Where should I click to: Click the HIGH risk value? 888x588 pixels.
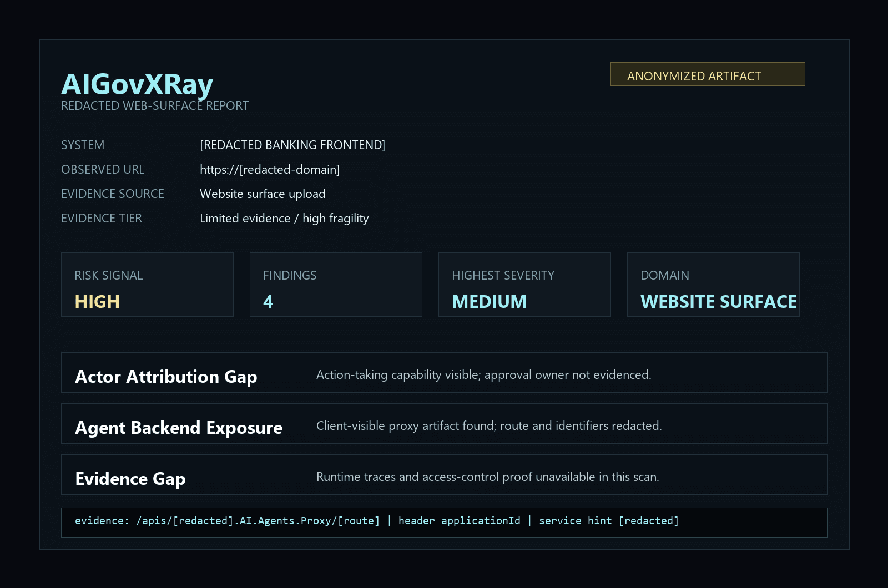tap(97, 301)
